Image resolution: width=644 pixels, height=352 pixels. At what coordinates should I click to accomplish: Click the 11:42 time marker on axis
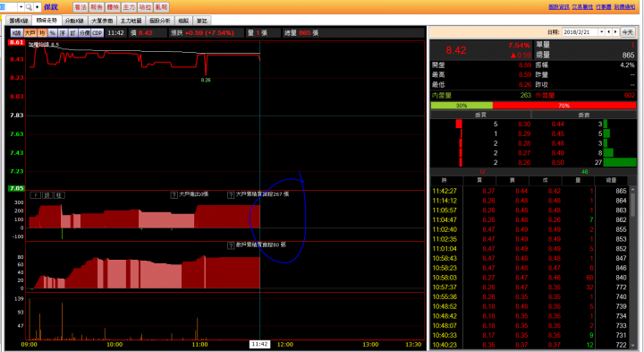pos(259,344)
